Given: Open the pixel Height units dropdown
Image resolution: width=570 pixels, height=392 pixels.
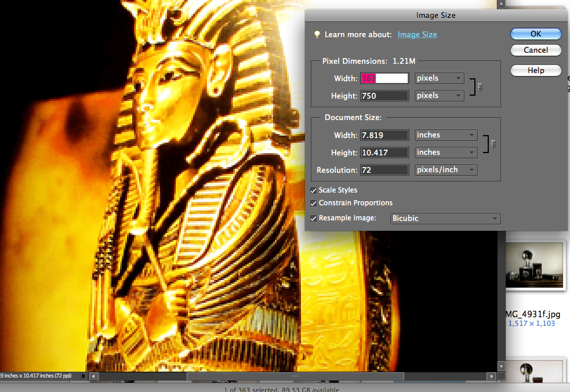Looking at the screenshot, I should [439, 96].
